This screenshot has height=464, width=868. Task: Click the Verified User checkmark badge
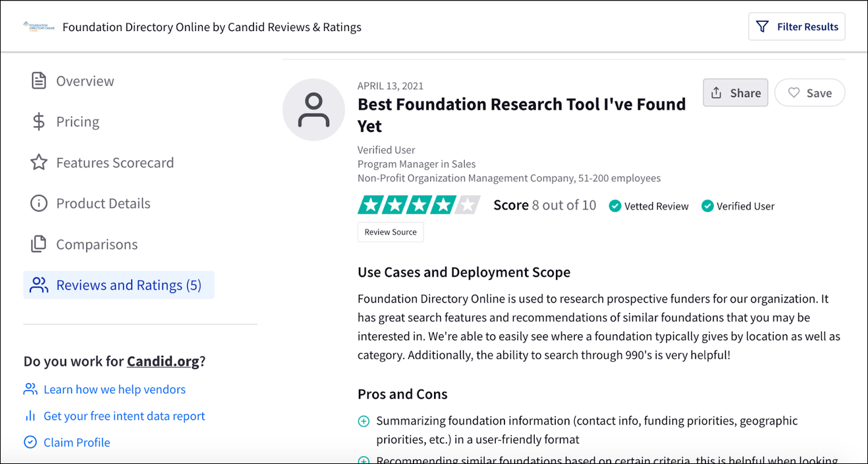[707, 206]
